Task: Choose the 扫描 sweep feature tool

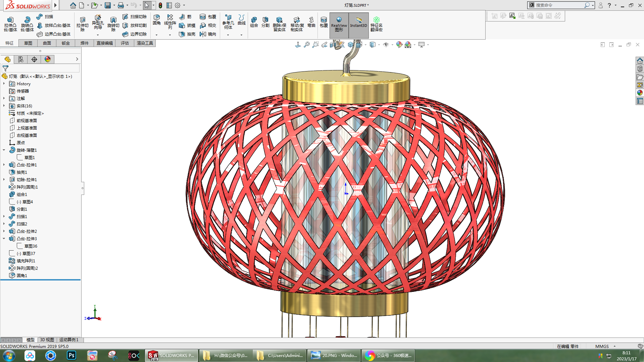Action: pos(45,16)
